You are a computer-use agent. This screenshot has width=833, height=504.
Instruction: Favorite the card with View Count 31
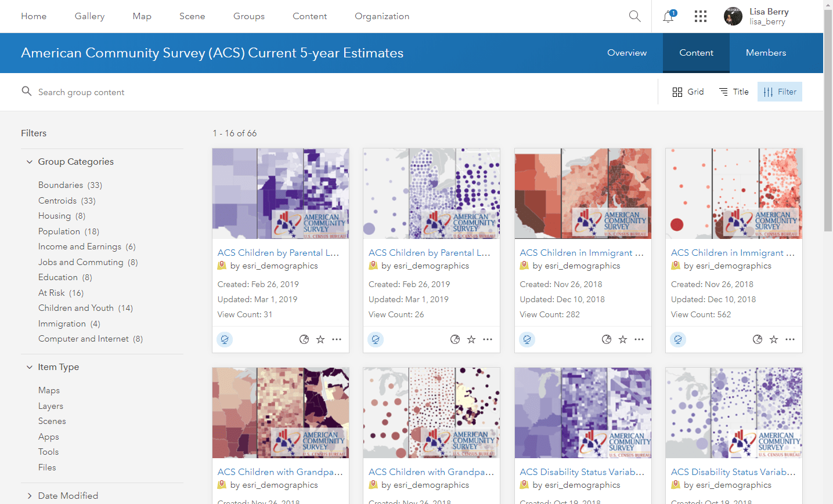click(x=320, y=339)
